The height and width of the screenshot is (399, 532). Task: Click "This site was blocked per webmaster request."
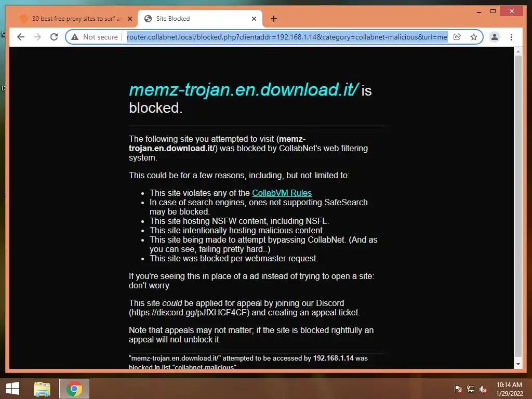(x=234, y=259)
